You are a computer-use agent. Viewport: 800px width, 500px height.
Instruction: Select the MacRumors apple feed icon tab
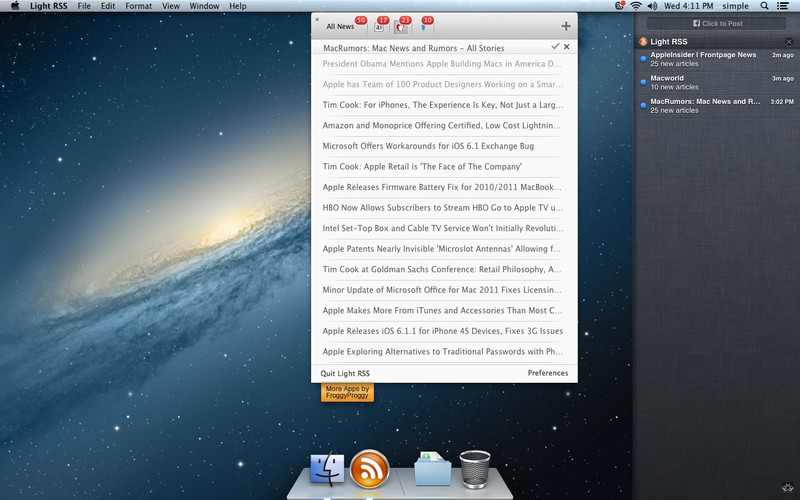tap(401, 27)
